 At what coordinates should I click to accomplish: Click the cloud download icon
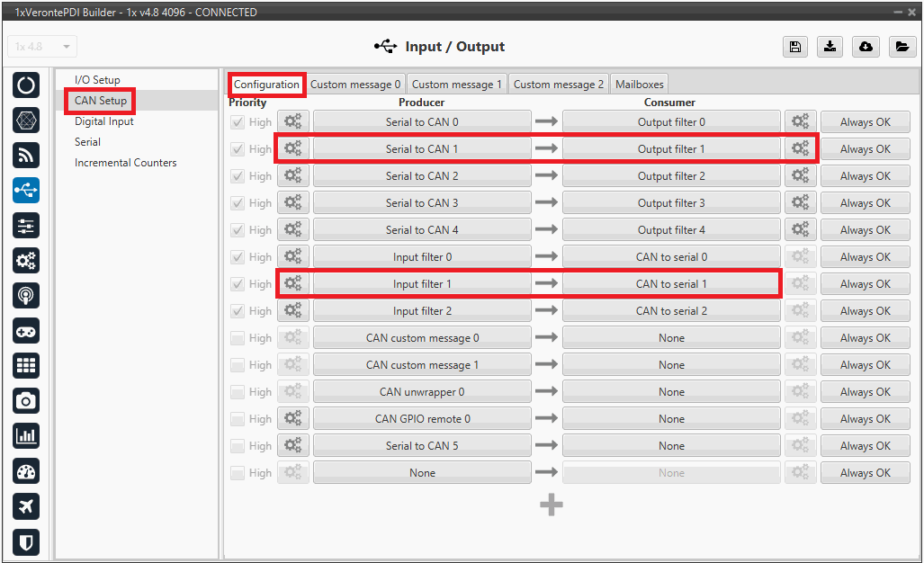[x=866, y=48]
